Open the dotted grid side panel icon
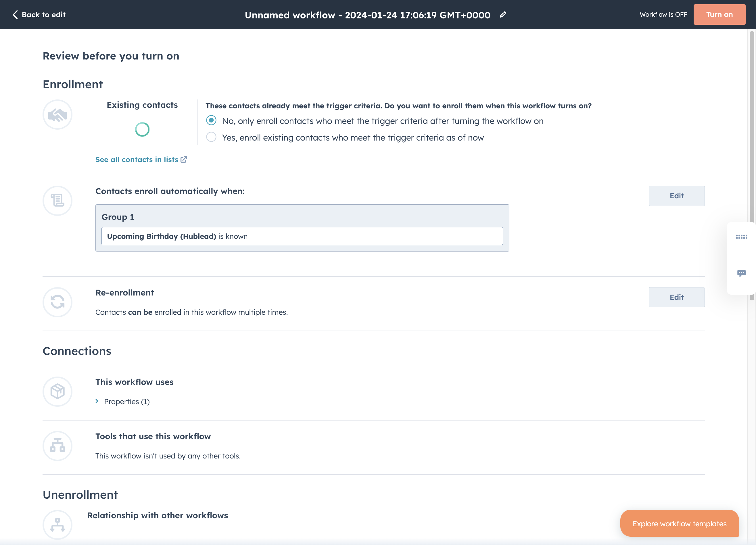This screenshot has width=756, height=545. [741, 237]
